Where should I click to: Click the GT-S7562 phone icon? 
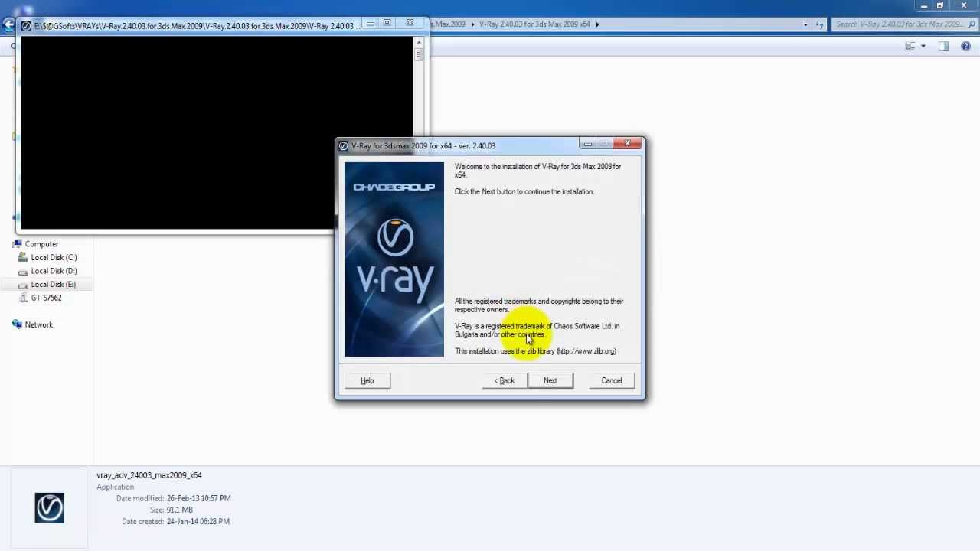point(23,298)
